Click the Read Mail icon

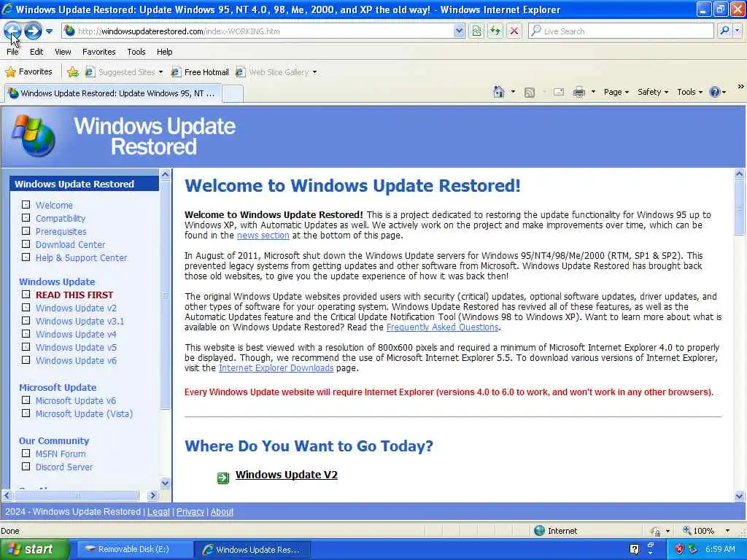click(559, 92)
